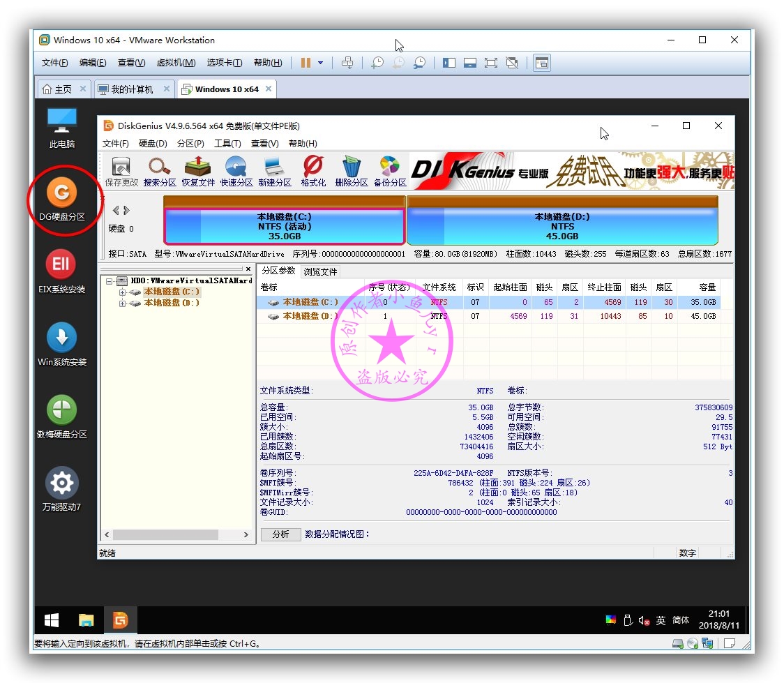Click tree panel horizontal scrollbar right arrow
The image size is (784, 683).
tap(246, 534)
